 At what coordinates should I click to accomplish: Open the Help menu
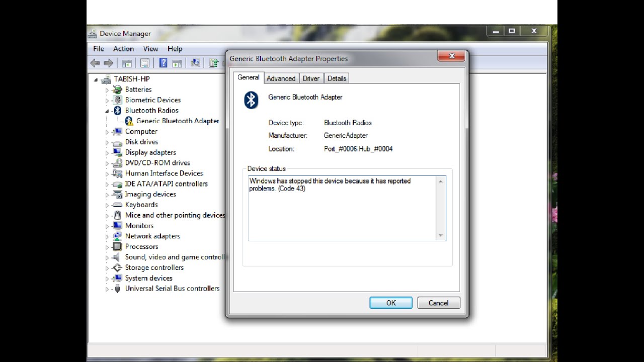click(x=175, y=49)
